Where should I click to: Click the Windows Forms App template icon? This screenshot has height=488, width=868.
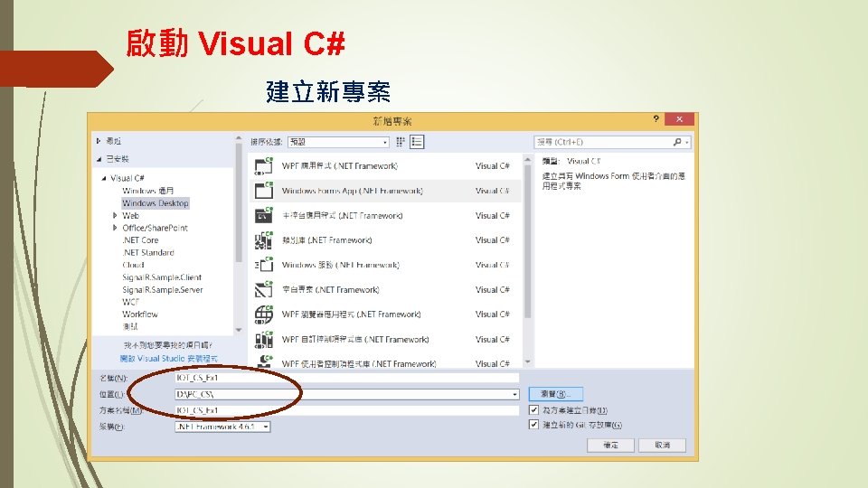(264, 191)
